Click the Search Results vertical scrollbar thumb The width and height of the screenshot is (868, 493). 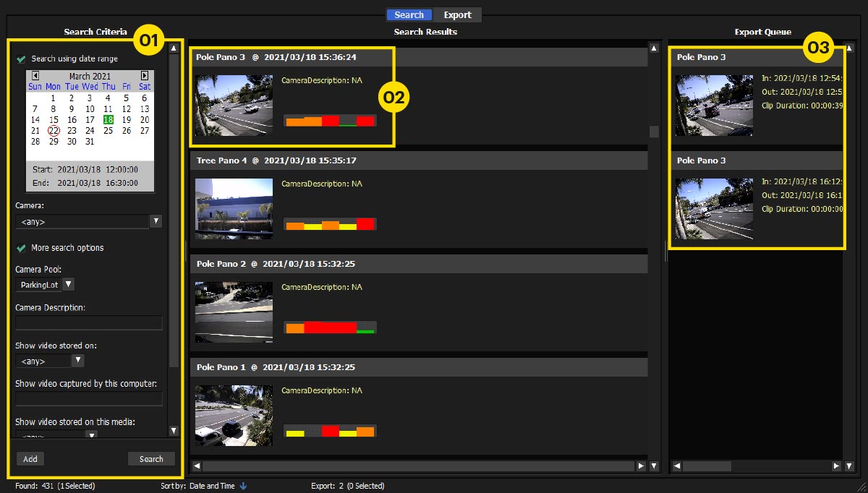pyautogui.click(x=654, y=132)
